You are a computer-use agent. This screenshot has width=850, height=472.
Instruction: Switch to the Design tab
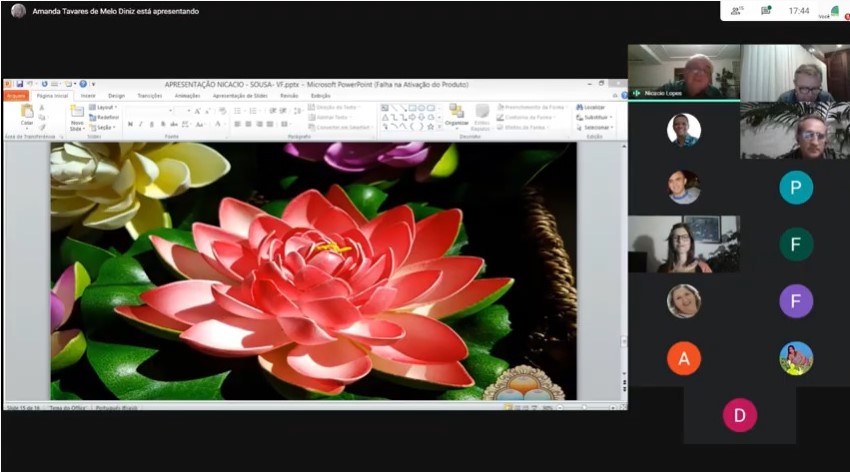pyautogui.click(x=116, y=96)
